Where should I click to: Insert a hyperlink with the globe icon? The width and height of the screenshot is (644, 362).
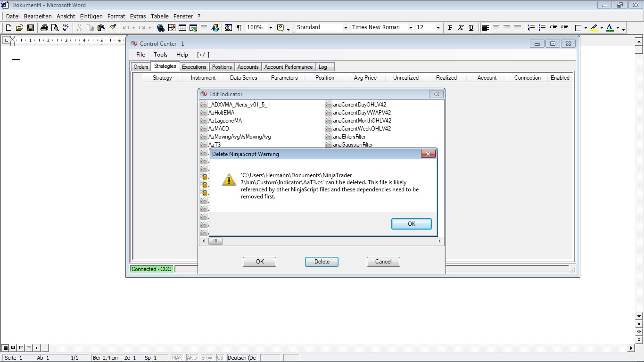(x=161, y=28)
